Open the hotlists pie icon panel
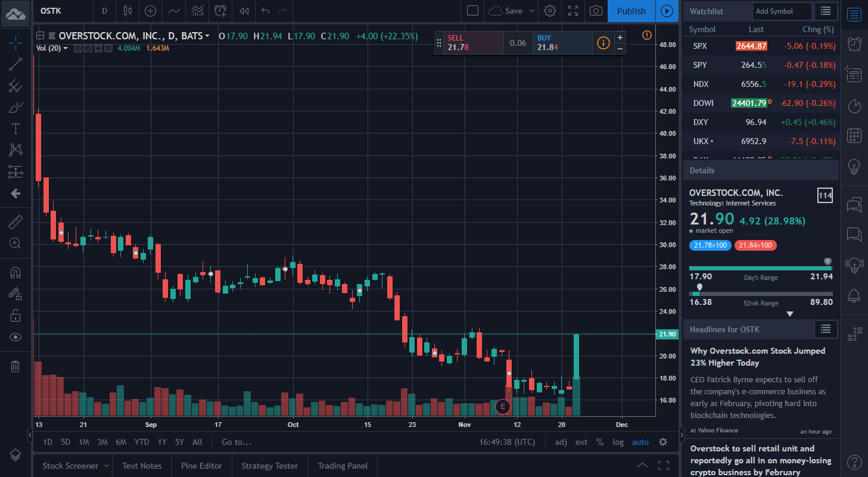Image resolution: width=868 pixels, height=477 pixels. pyautogui.click(x=854, y=105)
